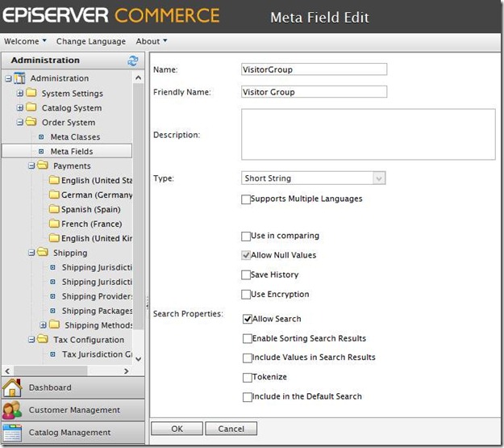Viewport: 504px width, 448px height.
Task: Click the Dashboard house icon
Action: (x=12, y=387)
